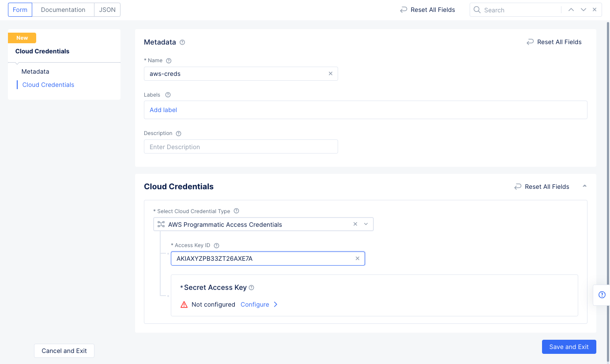Image resolution: width=610 pixels, height=364 pixels.
Task: Click the help icon beside Description
Action: point(178,133)
